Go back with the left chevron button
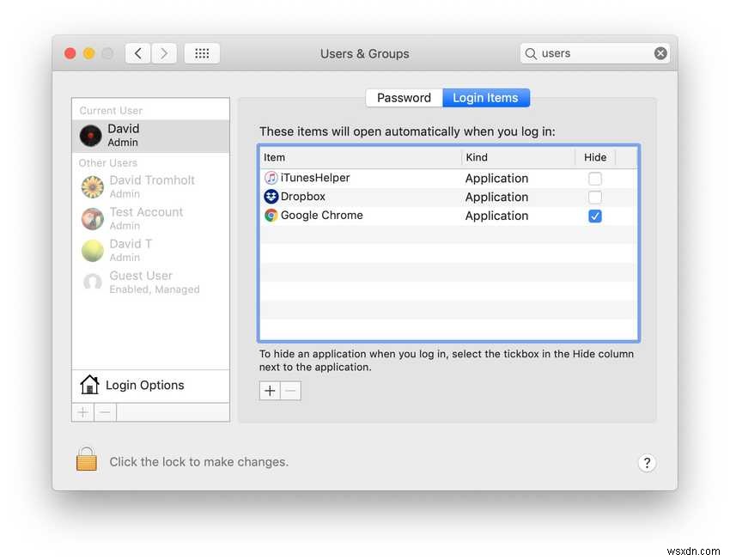 [137, 53]
